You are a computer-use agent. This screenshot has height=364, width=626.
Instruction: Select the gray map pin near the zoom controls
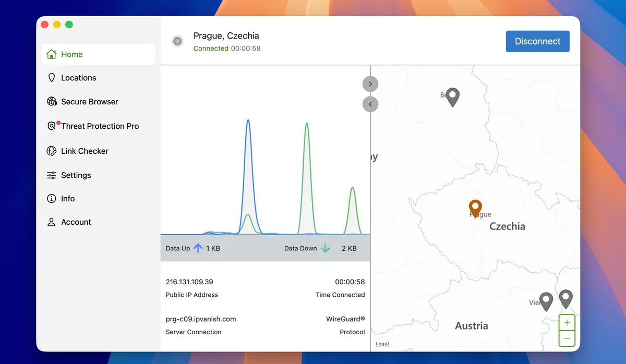click(x=566, y=299)
